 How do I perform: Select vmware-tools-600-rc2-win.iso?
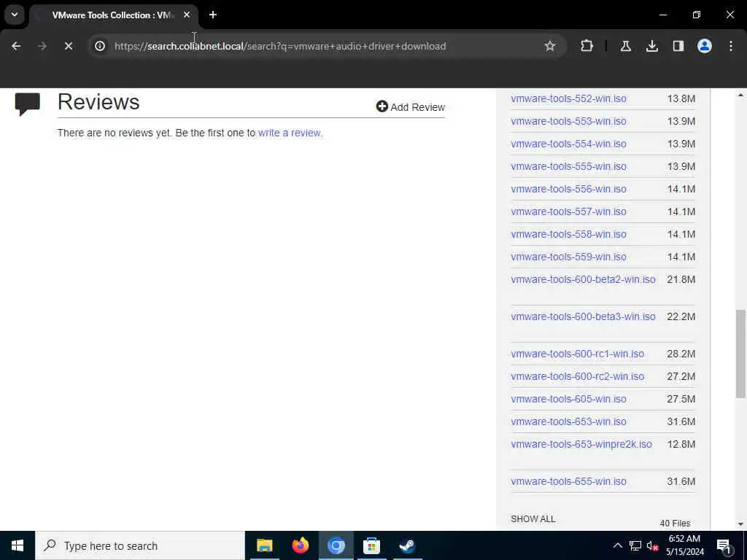pos(578,376)
